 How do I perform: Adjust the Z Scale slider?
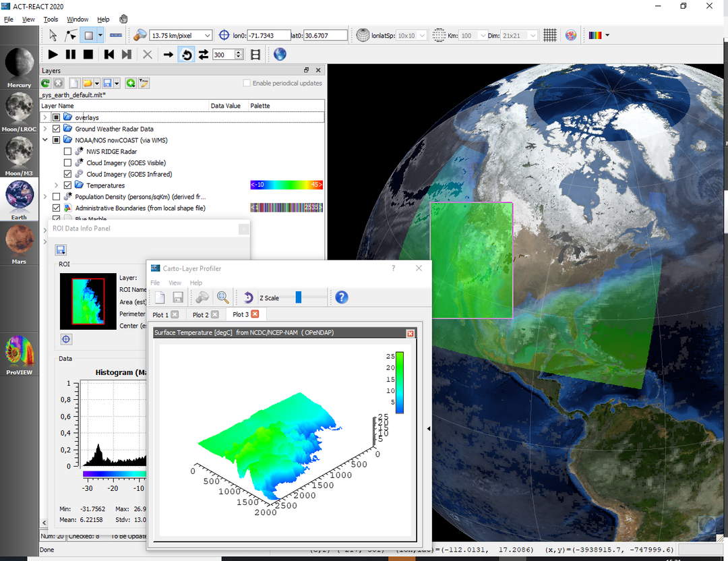point(299,297)
